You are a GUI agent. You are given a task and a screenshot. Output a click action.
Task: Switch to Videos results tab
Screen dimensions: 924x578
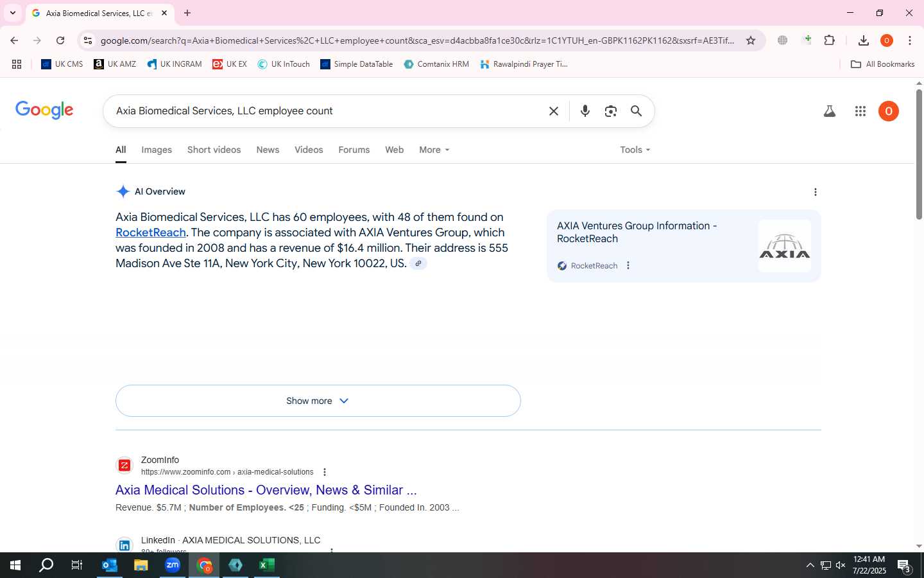point(309,150)
